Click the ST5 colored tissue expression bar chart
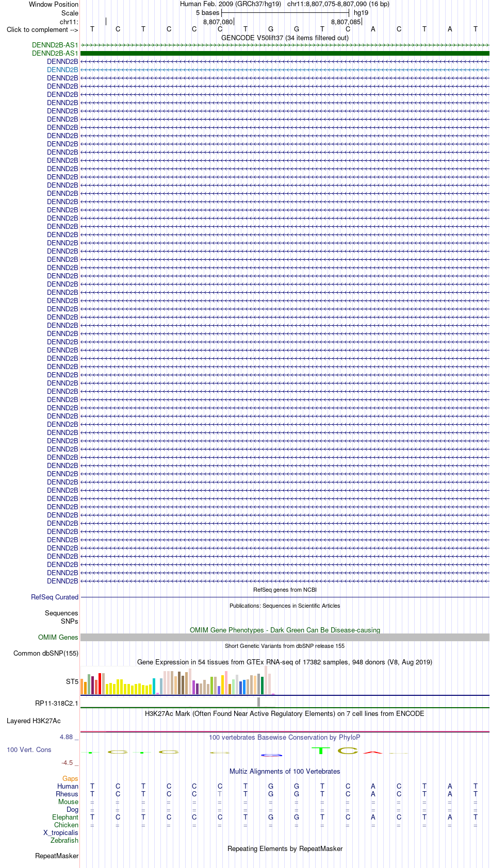 click(x=177, y=680)
